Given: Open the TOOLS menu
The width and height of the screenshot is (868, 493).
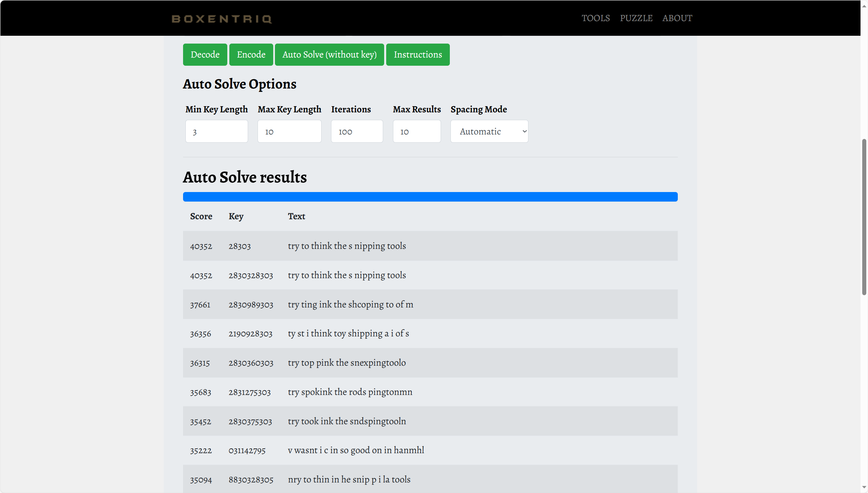Looking at the screenshot, I should (x=595, y=18).
